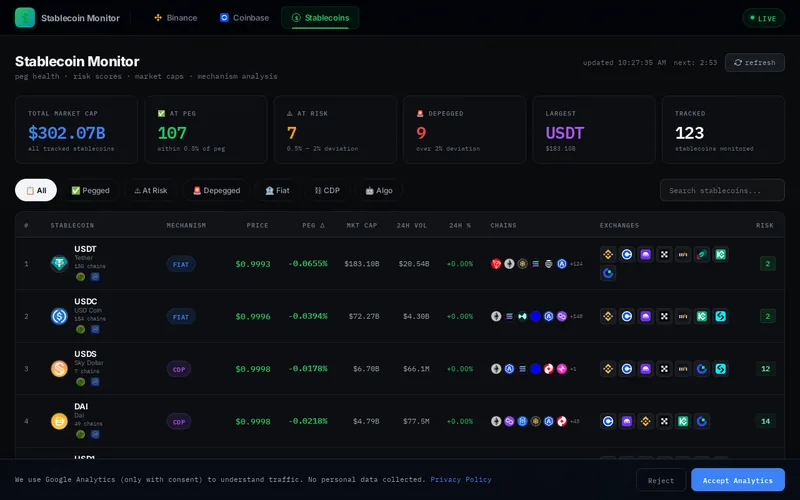Select the All filter pill
800x500 pixels.
[36, 190]
